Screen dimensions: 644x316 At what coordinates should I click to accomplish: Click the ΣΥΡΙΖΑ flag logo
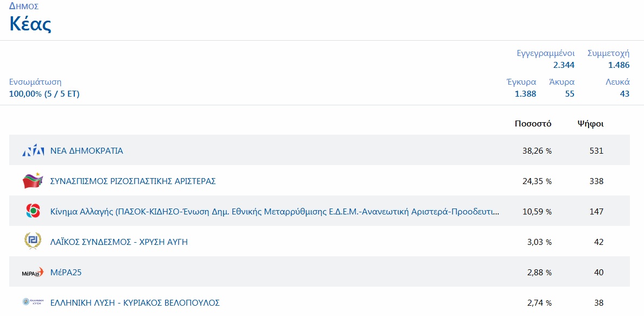pyautogui.click(x=33, y=181)
